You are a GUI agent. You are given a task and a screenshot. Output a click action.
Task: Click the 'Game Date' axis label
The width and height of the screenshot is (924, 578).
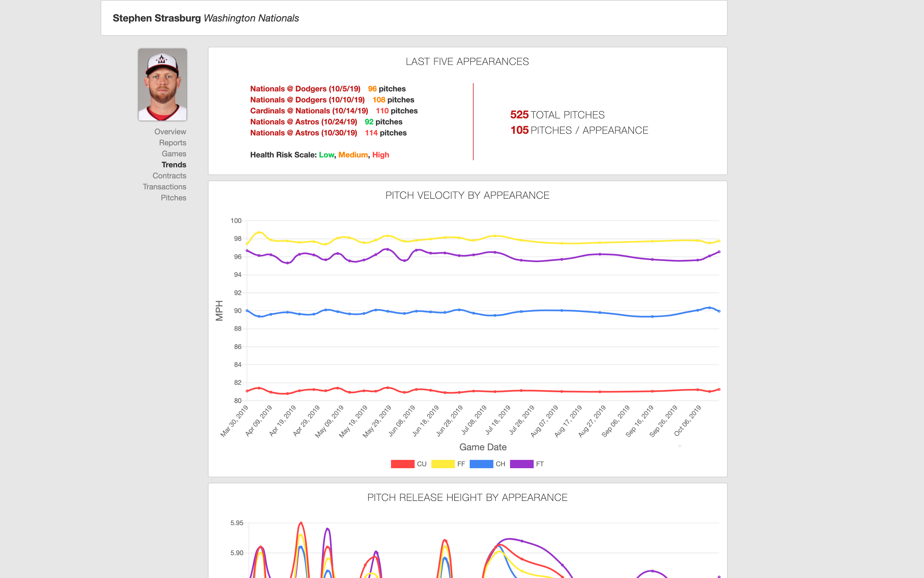click(x=483, y=447)
